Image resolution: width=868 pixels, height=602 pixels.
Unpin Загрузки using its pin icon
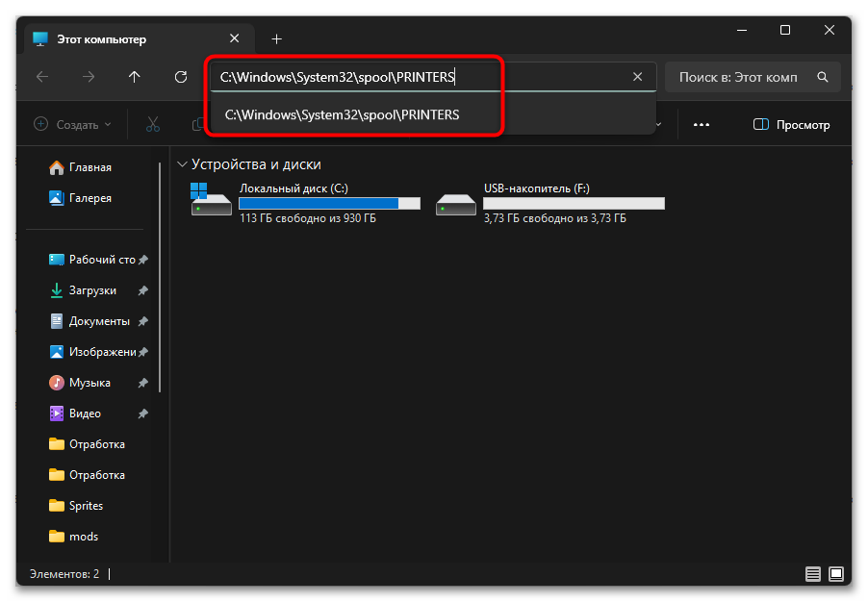[142, 289]
